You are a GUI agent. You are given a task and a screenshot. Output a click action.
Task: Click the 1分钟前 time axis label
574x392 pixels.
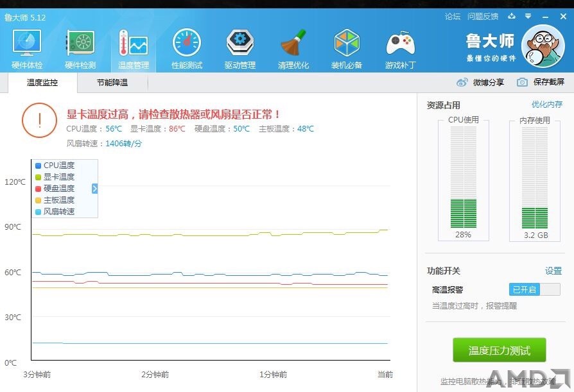pyautogui.click(x=273, y=375)
